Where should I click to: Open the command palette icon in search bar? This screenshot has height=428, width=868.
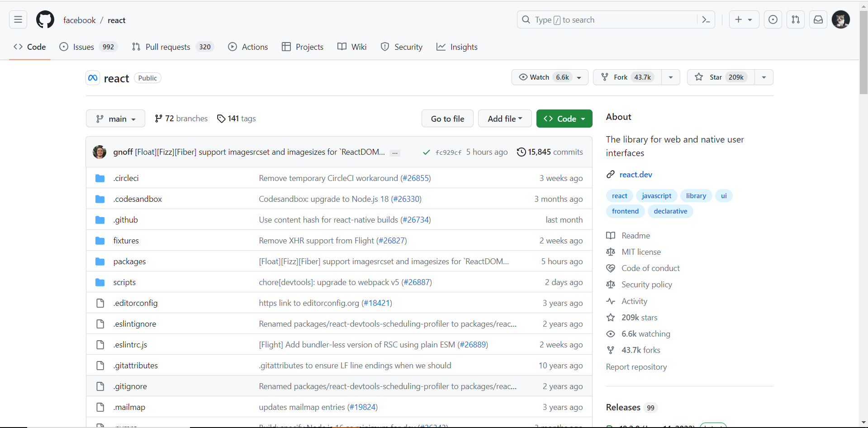[x=706, y=19]
